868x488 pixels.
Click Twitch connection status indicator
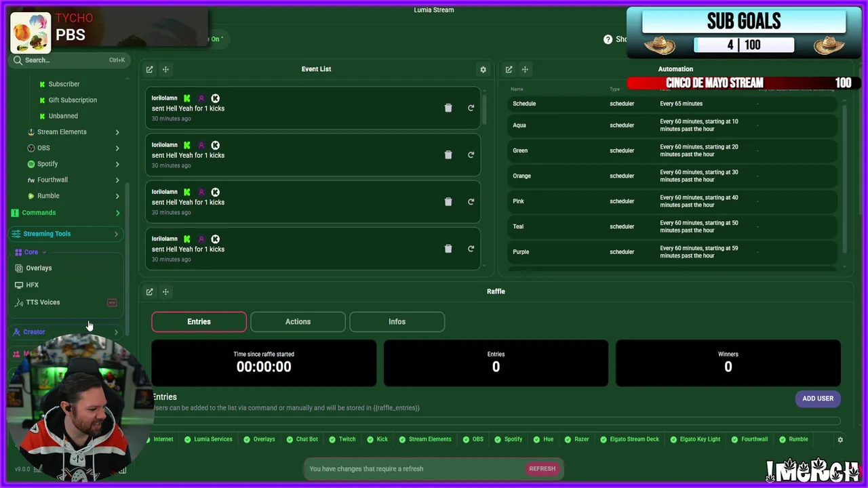[342, 439]
